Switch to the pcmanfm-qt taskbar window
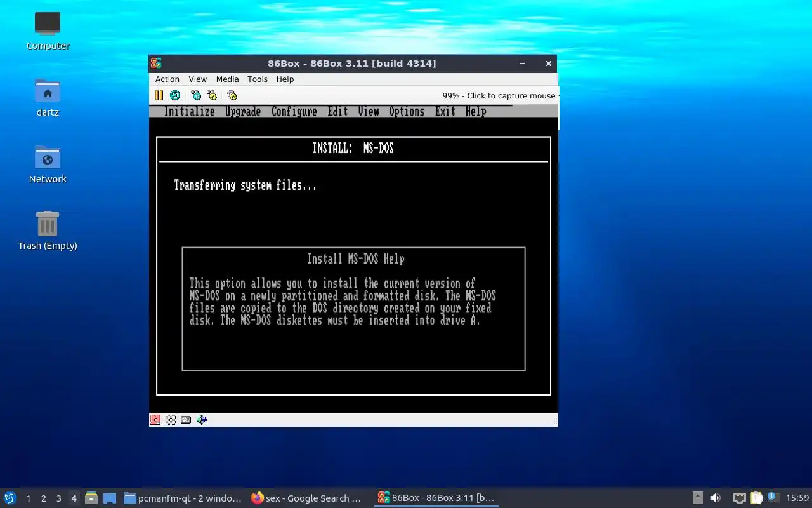 (183, 498)
